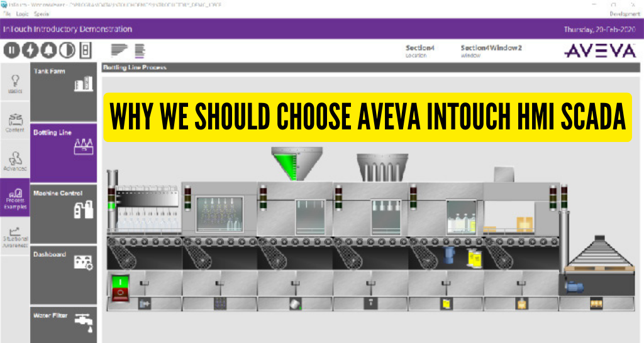The height and width of the screenshot is (343, 644).
Task: Click the filler station icon with green dot
Action: 296,304
